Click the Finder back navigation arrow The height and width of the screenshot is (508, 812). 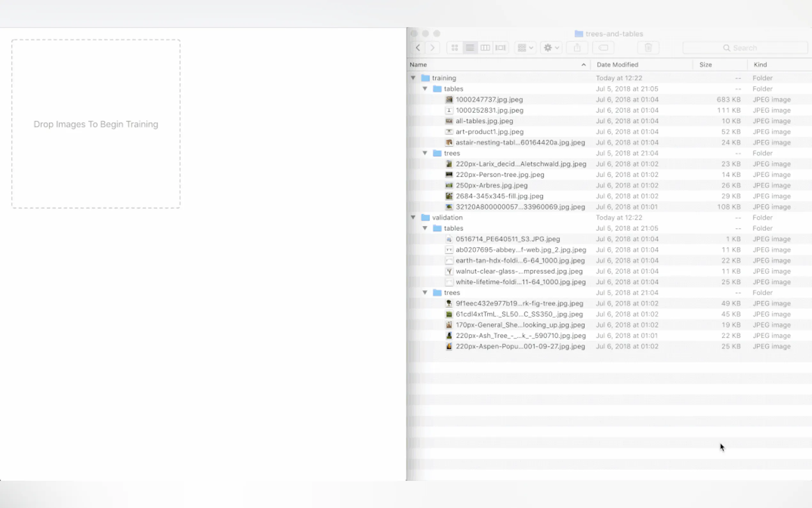tap(418, 48)
